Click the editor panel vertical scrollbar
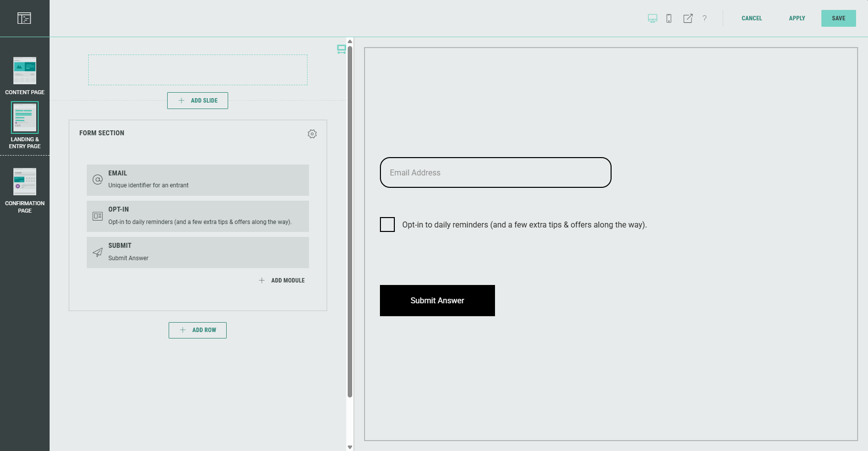 tap(350, 223)
